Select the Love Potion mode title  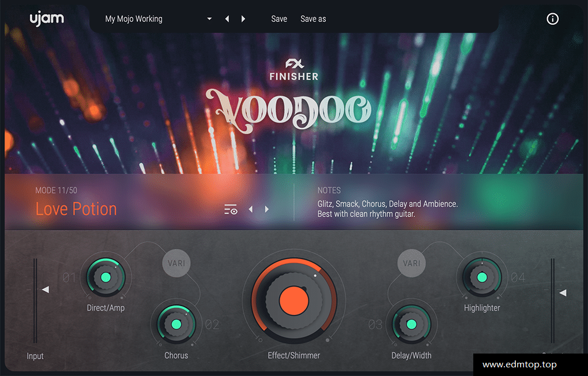(x=76, y=208)
